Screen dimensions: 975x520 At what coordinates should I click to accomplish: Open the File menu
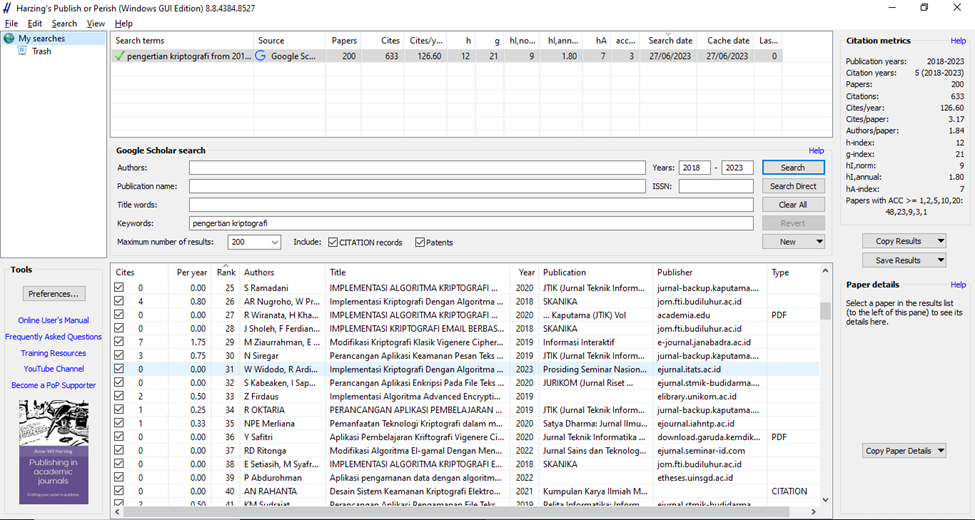tap(11, 24)
